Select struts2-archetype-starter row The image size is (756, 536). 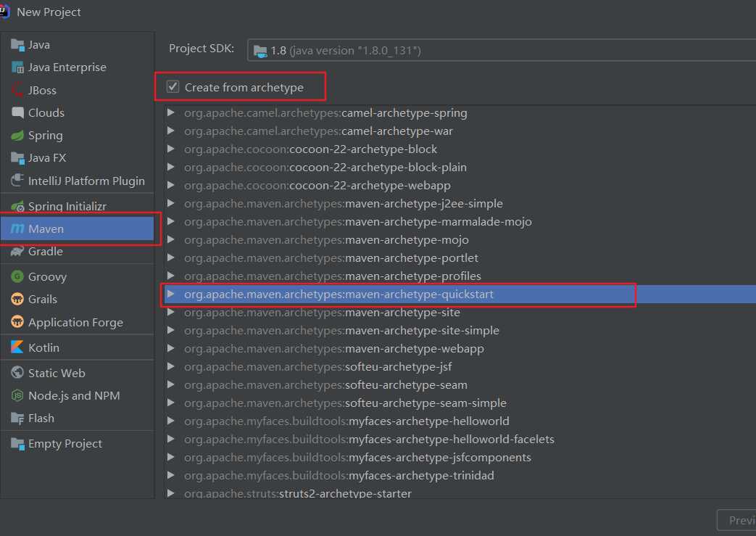pyautogui.click(x=460, y=492)
